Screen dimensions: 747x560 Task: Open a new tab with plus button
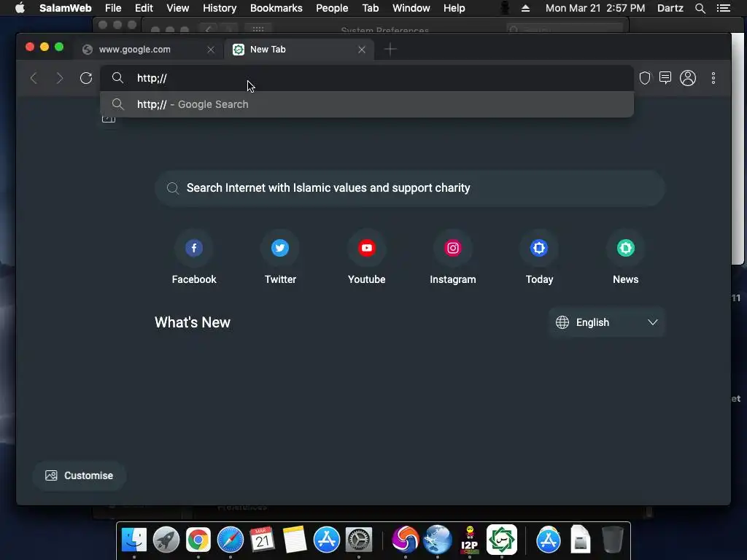[390, 49]
